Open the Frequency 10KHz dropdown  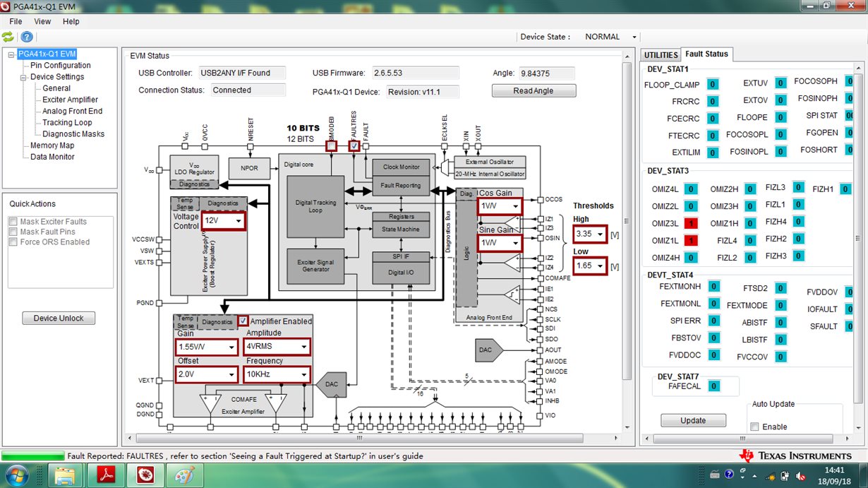277,374
